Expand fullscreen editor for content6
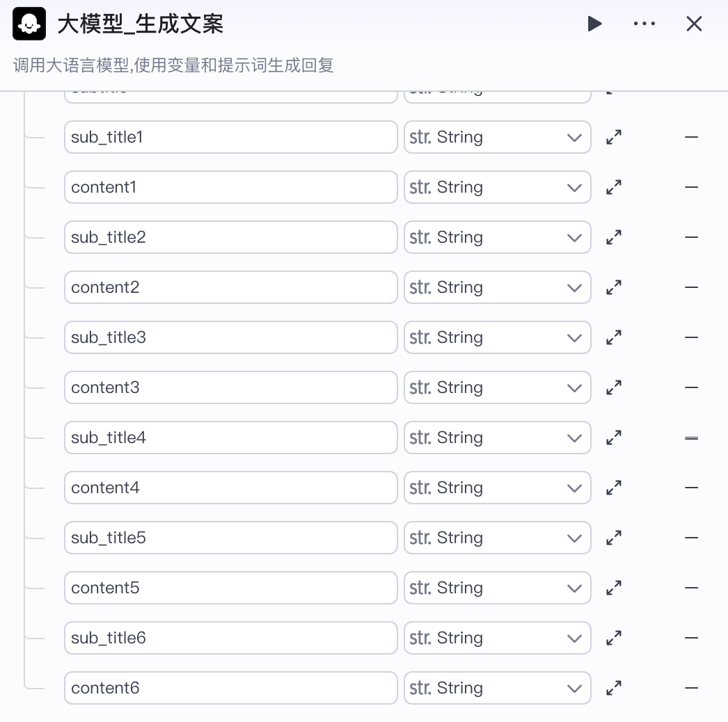This screenshot has height=722, width=728. (613, 688)
